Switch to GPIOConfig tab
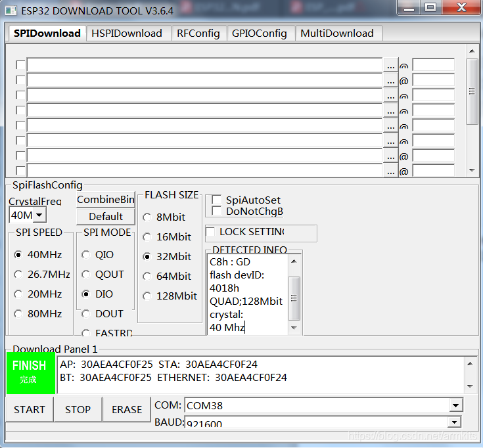The image size is (483, 448). point(260,34)
